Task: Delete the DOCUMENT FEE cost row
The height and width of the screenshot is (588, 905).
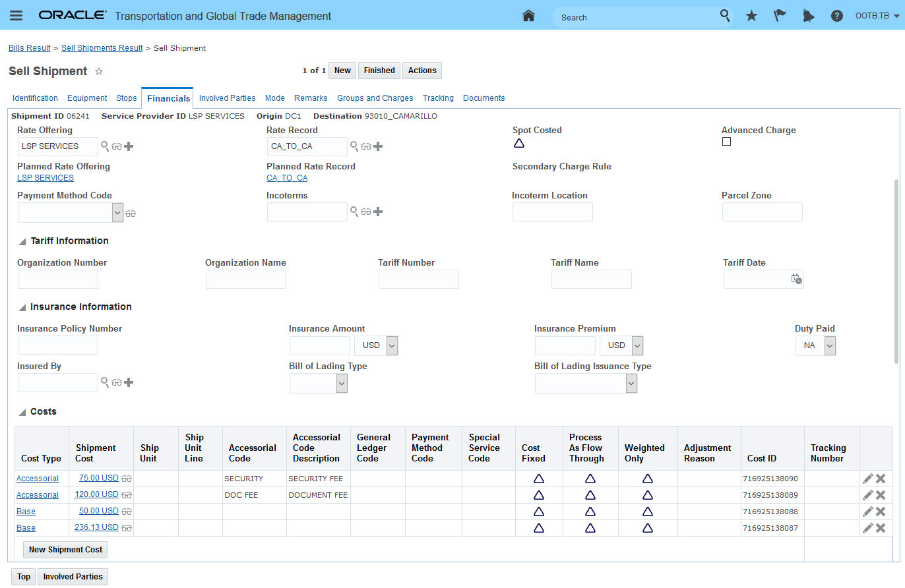Action: click(x=880, y=495)
